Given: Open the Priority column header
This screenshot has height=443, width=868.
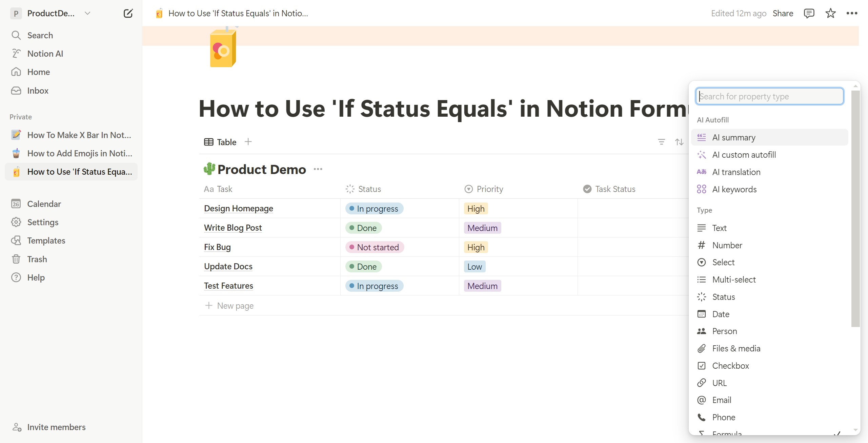Looking at the screenshot, I should click(519, 189).
